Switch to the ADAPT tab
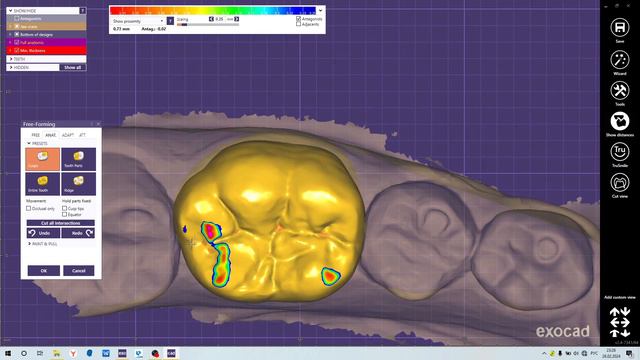The width and height of the screenshot is (640, 360). click(x=68, y=135)
